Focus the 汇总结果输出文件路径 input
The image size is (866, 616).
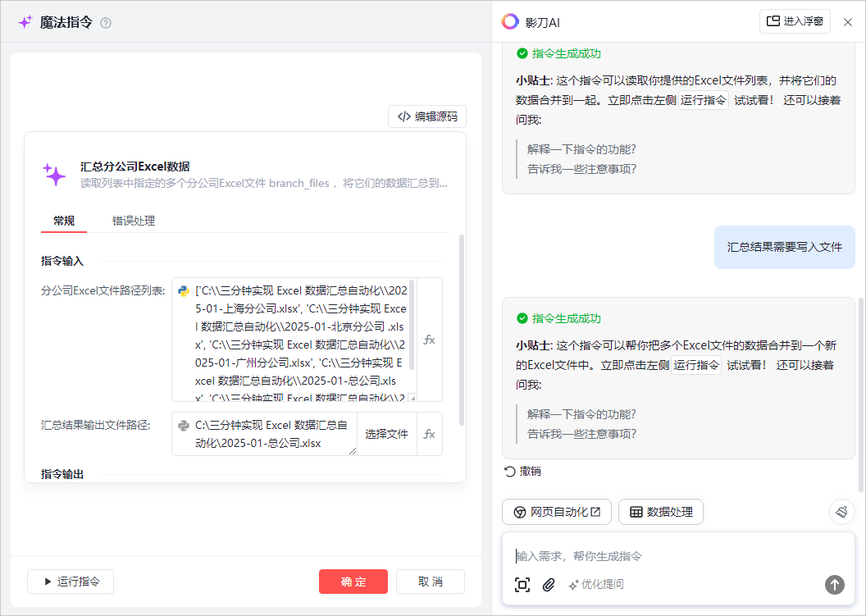[x=264, y=434]
